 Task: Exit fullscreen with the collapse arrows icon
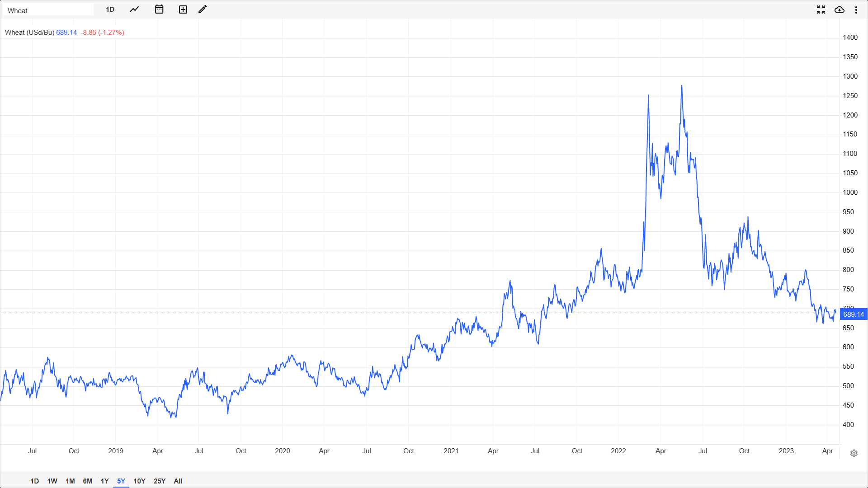click(x=821, y=9)
